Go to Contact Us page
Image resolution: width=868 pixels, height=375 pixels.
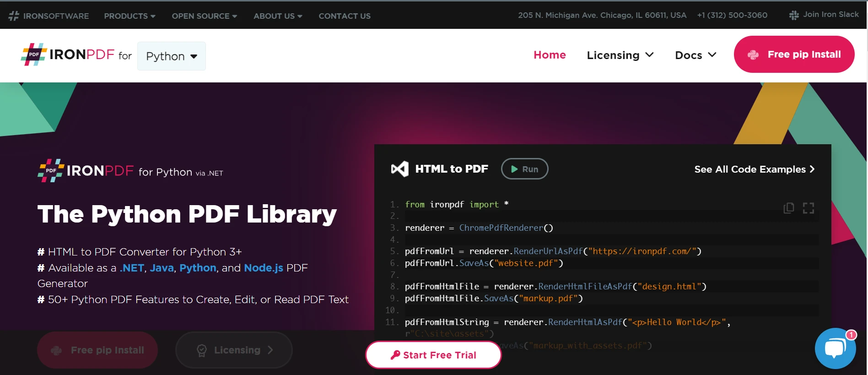345,16
